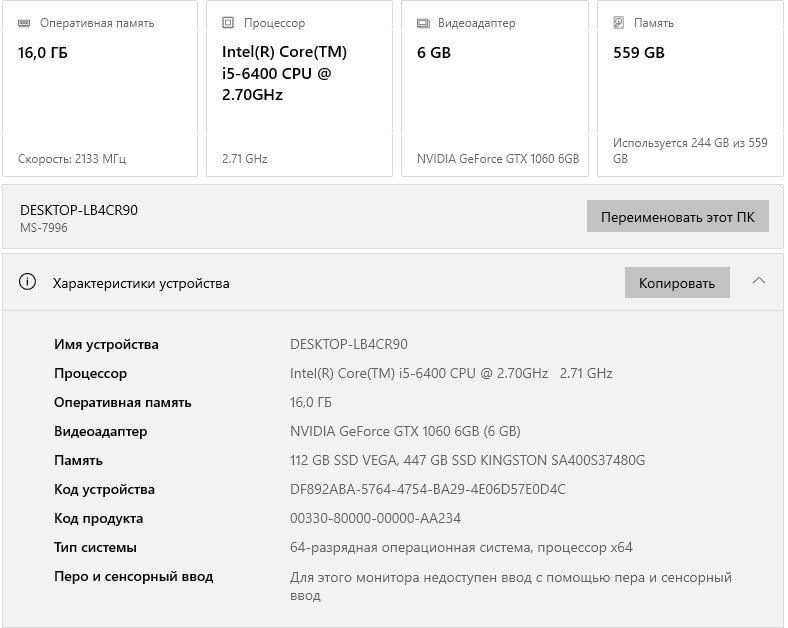Click the Копировать button
Viewport: 788px width, 628px height.
click(677, 283)
